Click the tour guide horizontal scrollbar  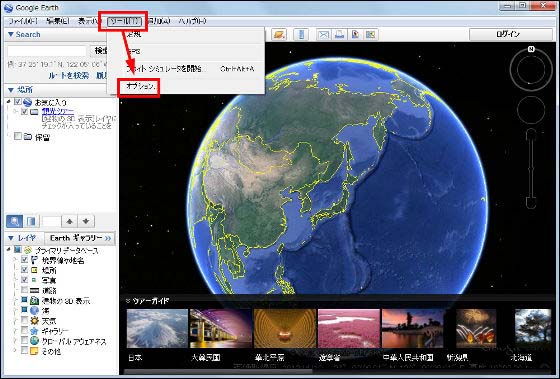pyautogui.click(x=219, y=371)
